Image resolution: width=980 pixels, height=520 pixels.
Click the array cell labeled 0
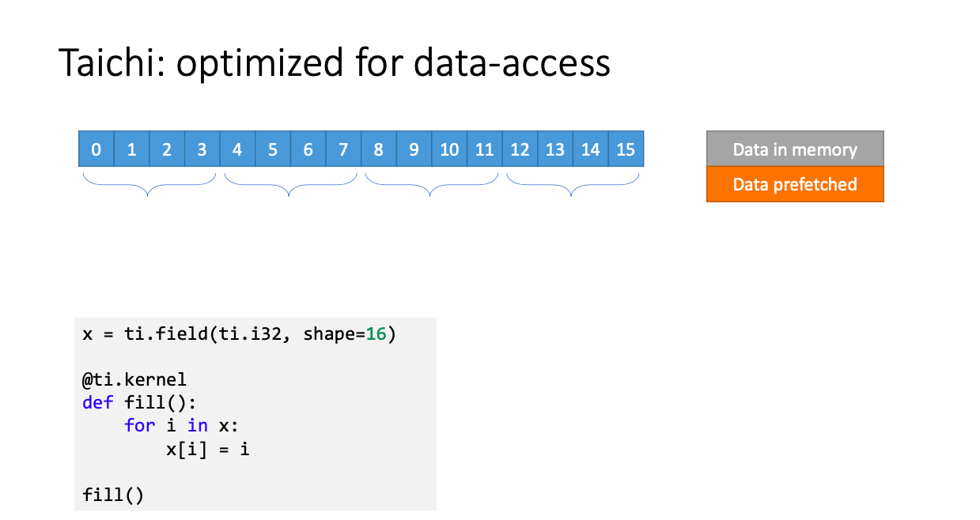[96, 149]
